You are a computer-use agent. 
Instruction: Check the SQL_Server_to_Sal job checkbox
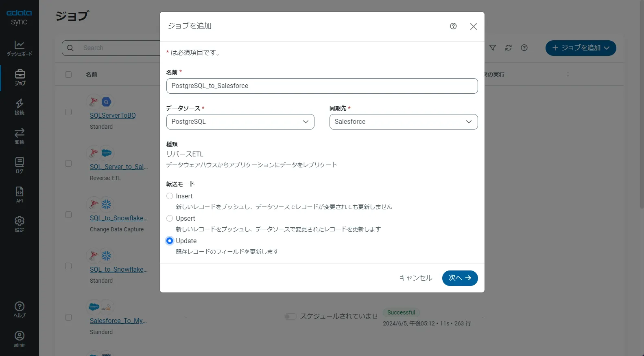68,163
